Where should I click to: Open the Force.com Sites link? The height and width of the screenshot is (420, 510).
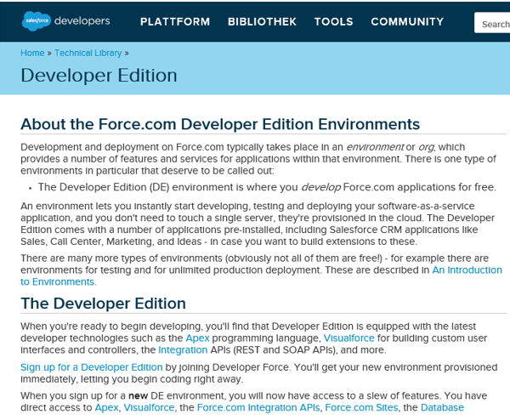pyautogui.click(x=362, y=407)
